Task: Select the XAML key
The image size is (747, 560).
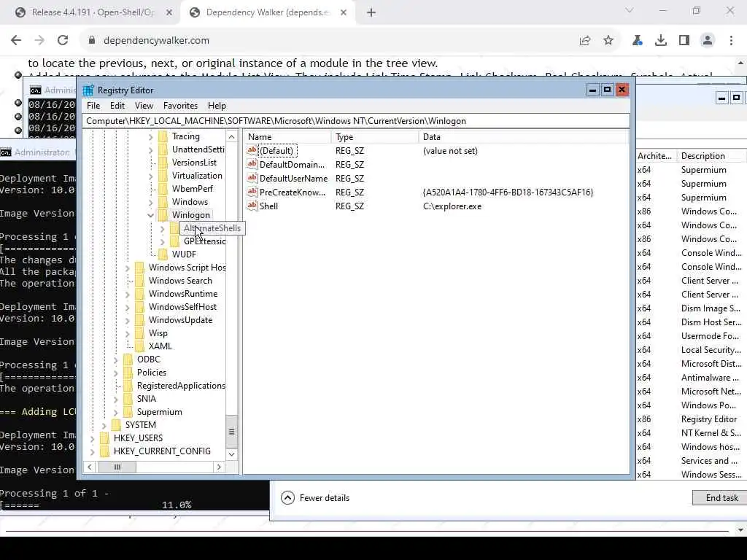Action: [160, 346]
